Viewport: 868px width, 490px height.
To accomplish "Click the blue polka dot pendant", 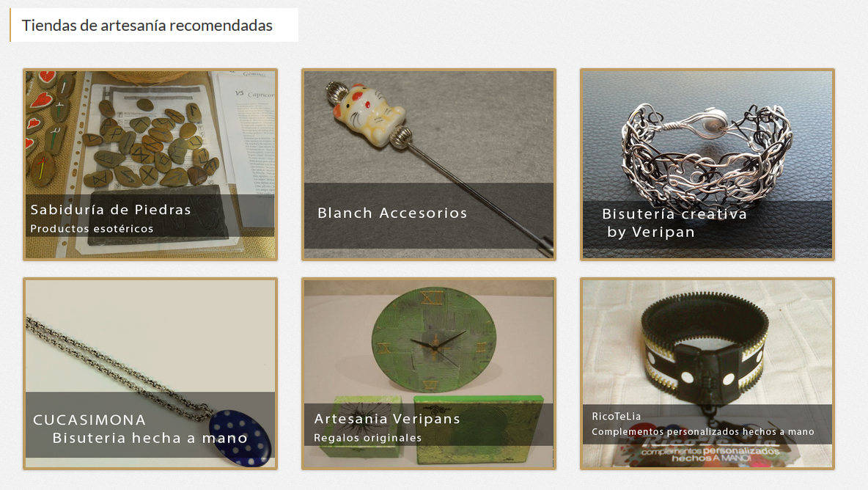I will coord(240,438).
